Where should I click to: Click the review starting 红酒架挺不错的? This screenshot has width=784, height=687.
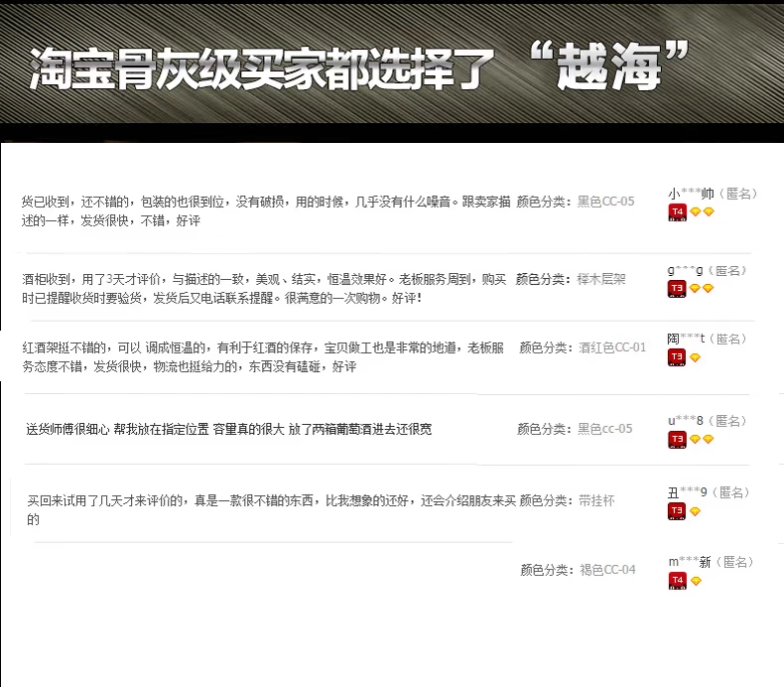coord(263,357)
